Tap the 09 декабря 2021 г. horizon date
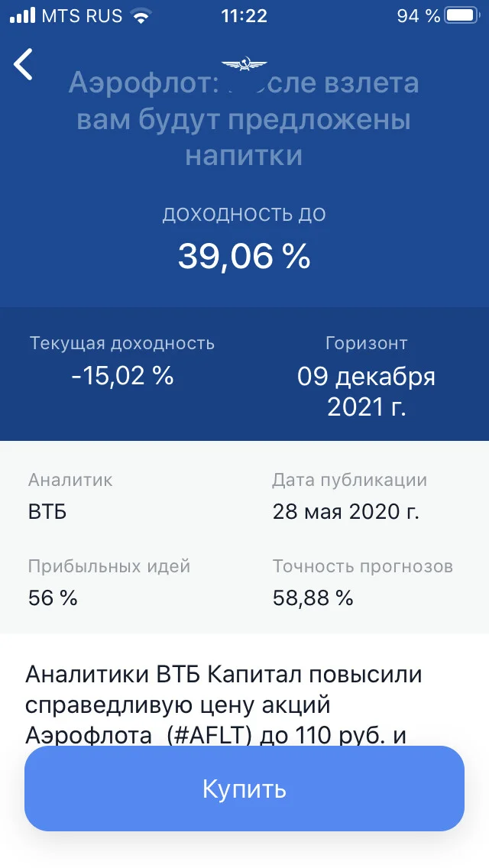The width and height of the screenshot is (489, 868). tap(366, 392)
